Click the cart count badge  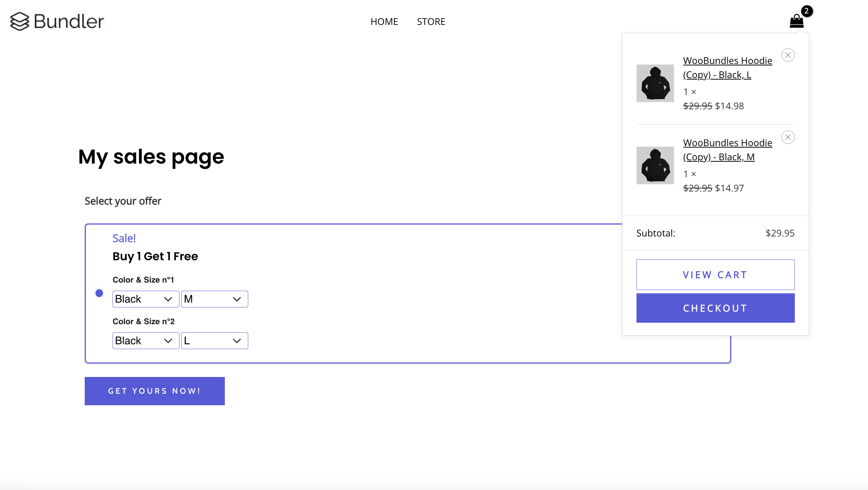coord(807,11)
